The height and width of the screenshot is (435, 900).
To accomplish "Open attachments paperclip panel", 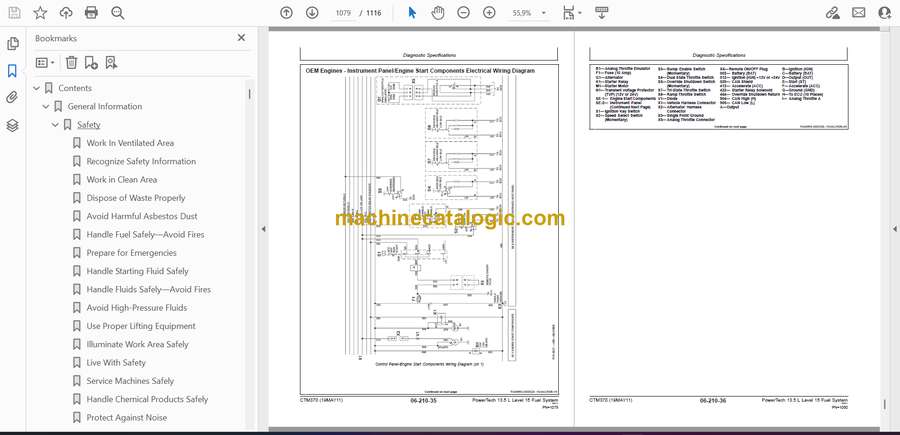I will (13, 98).
